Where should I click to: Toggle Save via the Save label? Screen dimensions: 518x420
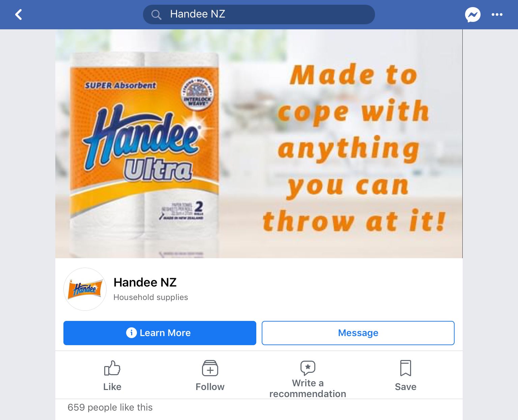406,387
